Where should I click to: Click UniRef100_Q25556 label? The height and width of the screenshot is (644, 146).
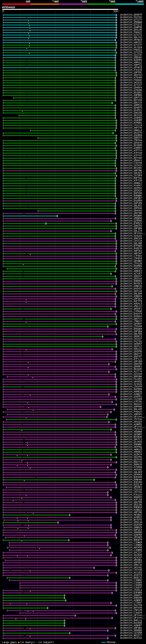(131, 221)
